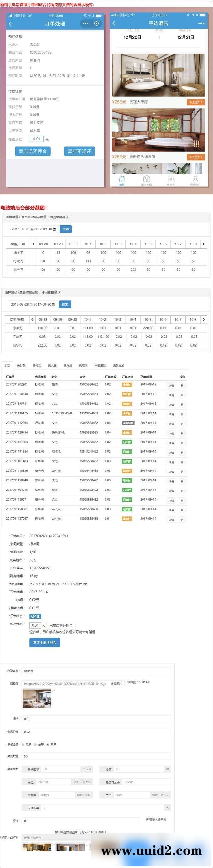Tap the back arrow on 手边酒店 screen
This screenshot has height=868, width=213.
coord(114,23)
